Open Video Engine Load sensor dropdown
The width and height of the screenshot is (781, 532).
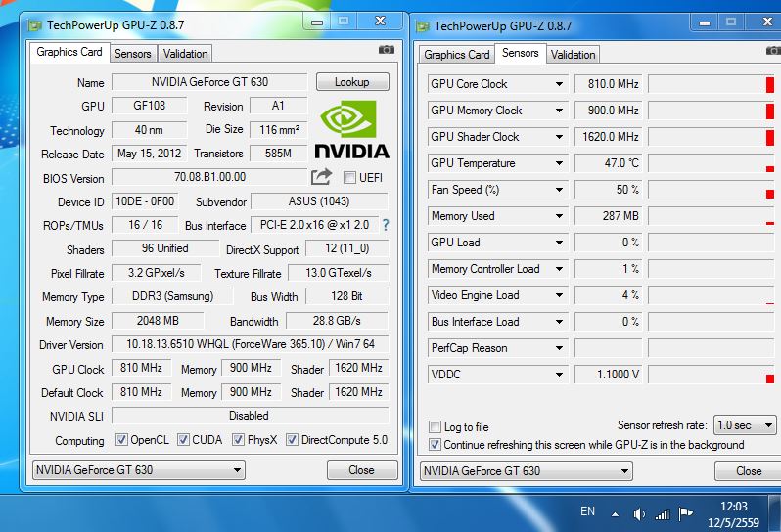pyautogui.click(x=559, y=295)
